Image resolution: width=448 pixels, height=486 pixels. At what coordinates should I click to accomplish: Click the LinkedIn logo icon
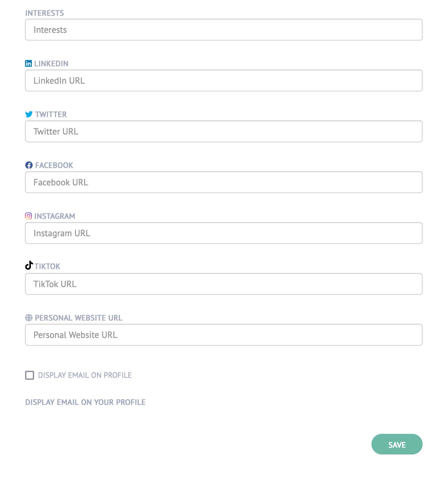click(x=28, y=63)
